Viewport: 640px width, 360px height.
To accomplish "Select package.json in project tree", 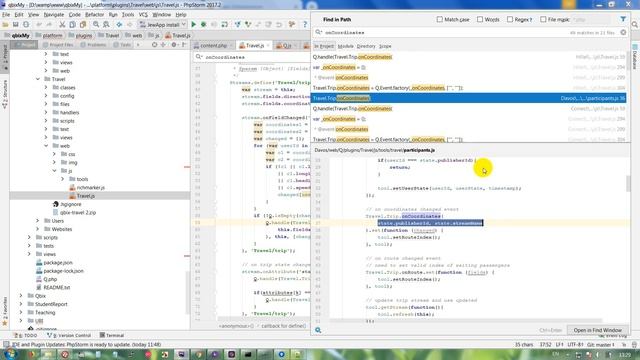I will pos(54,262).
